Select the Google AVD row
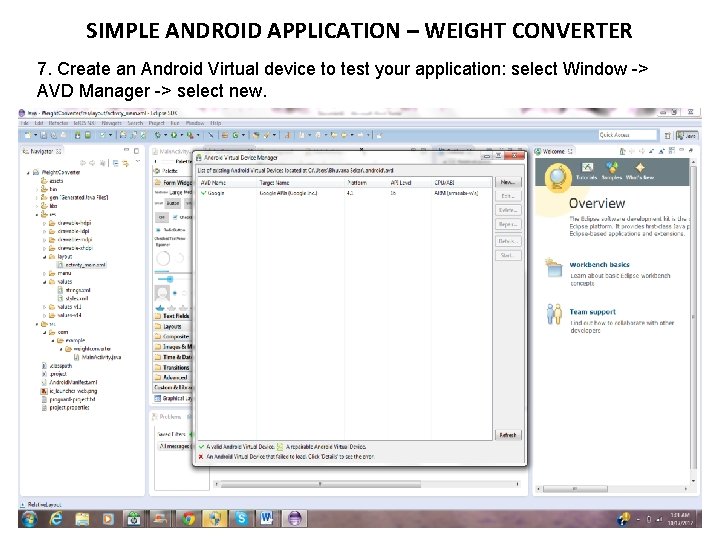The image size is (720, 540). (345, 193)
